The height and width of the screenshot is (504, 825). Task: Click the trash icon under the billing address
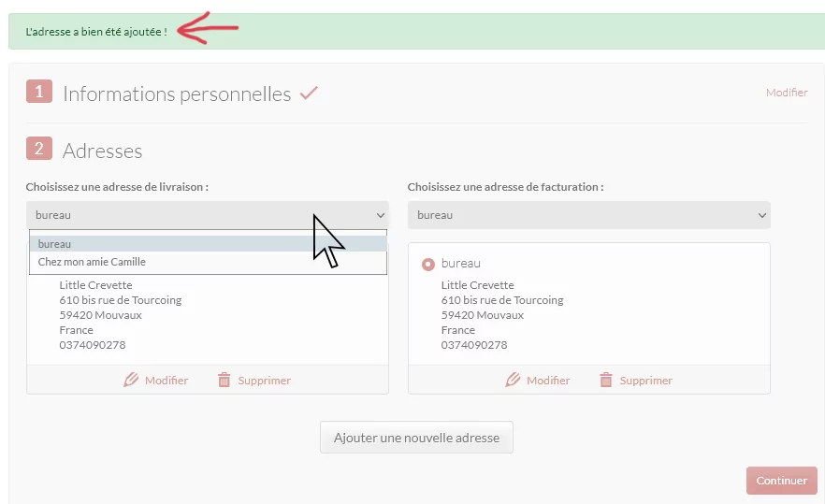point(606,380)
